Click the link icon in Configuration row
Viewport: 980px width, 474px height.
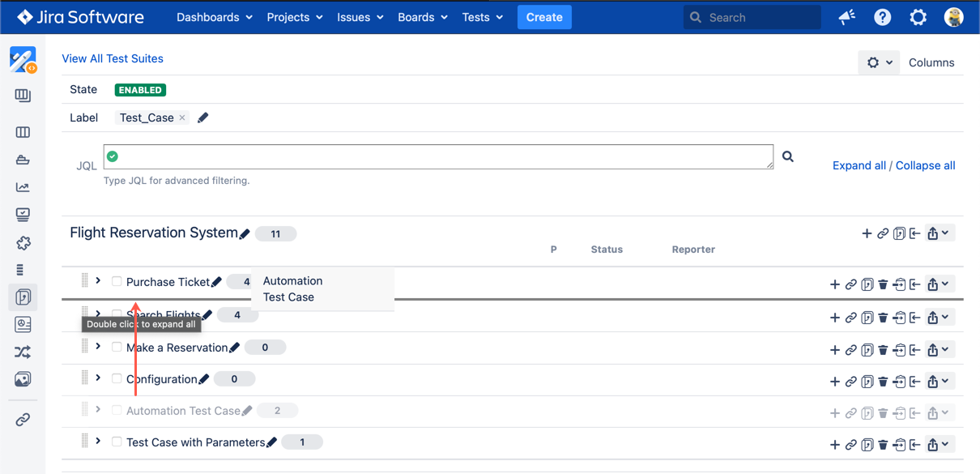point(850,382)
